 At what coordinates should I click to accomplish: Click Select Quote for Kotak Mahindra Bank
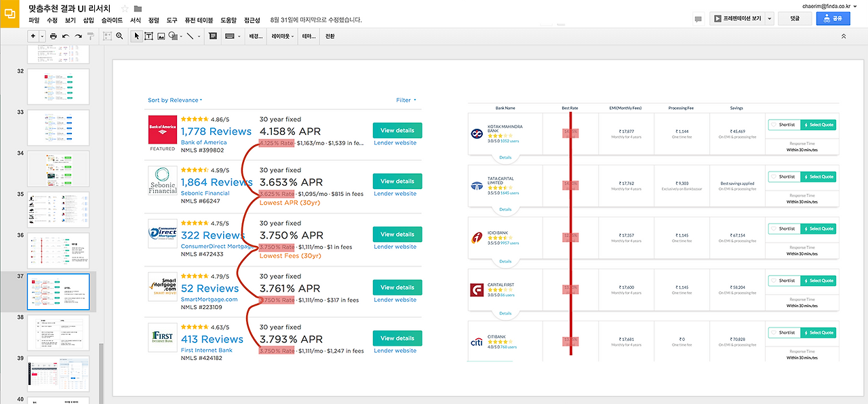click(x=818, y=125)
